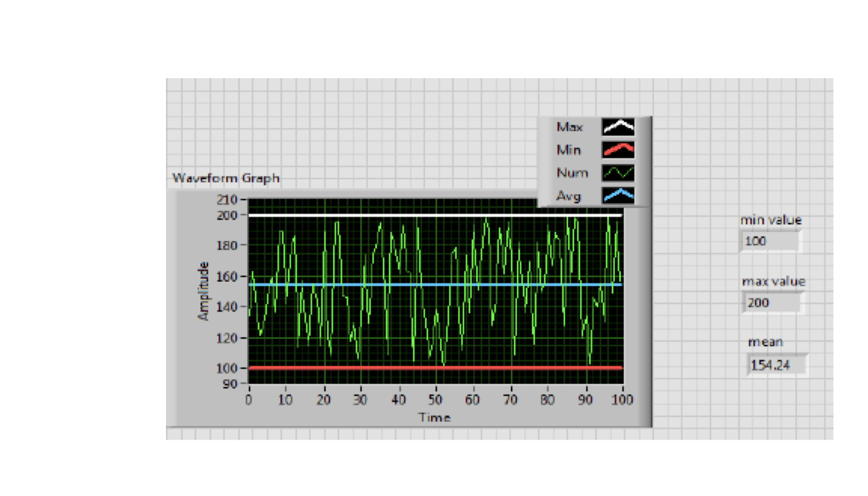Click the Time axis label
The width and height of the screenshot is (868, 496).
coord(434,417)
